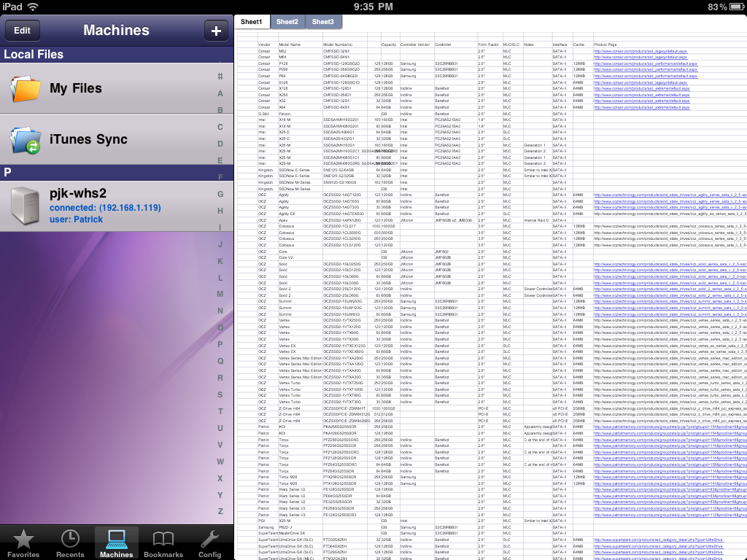Open the iTunes Sync folder icon
747x560 pixels.
point(26,139)
